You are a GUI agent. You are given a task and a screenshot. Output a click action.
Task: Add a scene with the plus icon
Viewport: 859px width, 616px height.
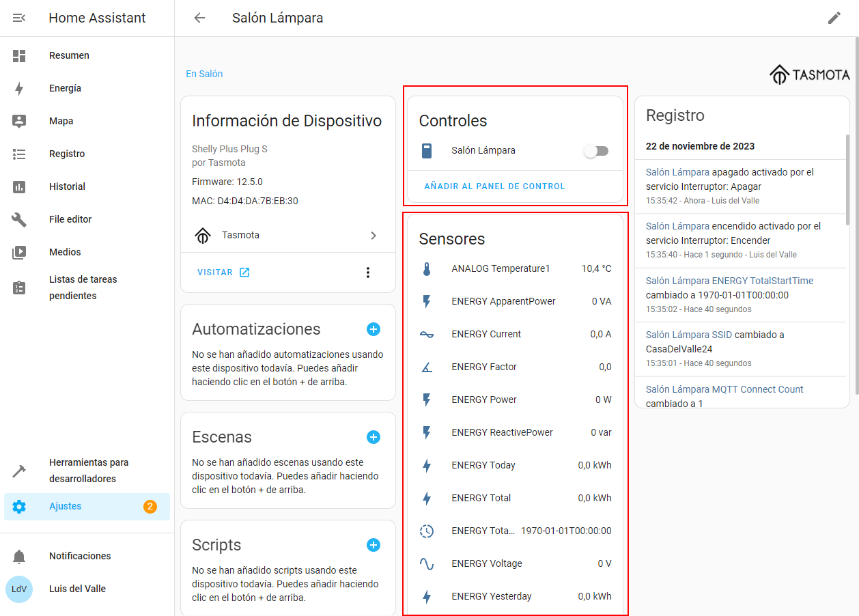pos(374,437)
